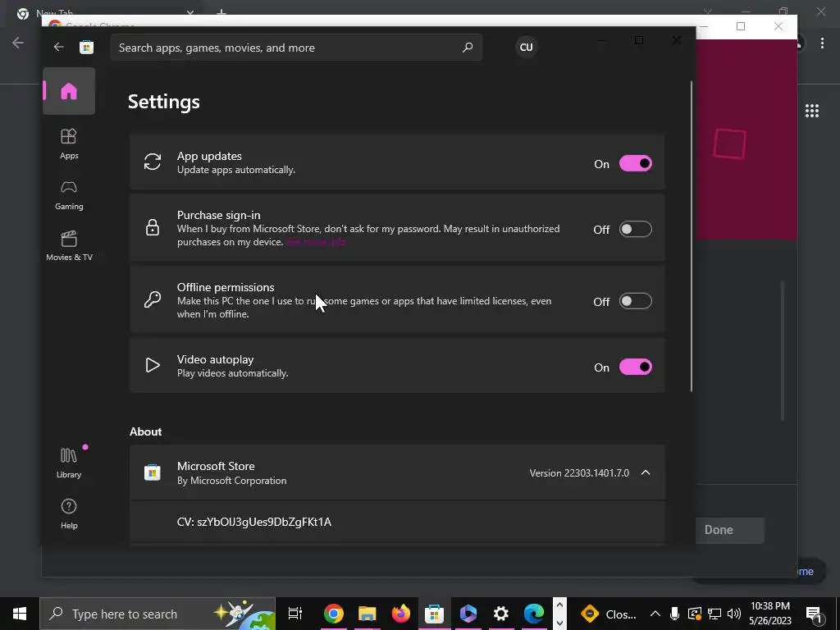The height and width of the screenshot is (630, 840).
Task: Go to the Microsoft Store Home page
Action: pos(69,91)
